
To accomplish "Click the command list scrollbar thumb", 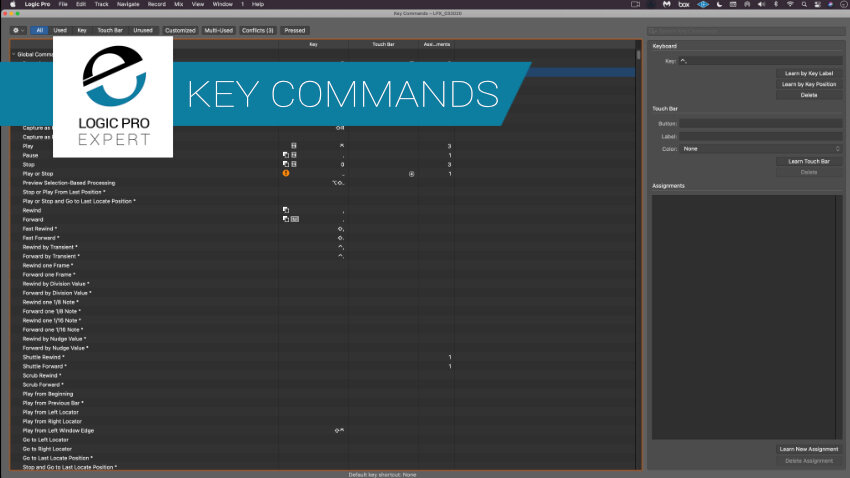I will coord(639,55).
